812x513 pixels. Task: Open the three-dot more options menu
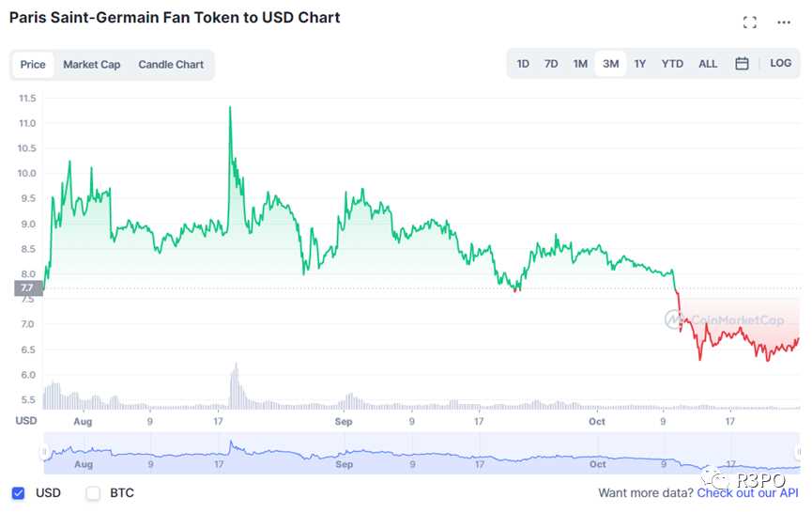pos(784,23)
